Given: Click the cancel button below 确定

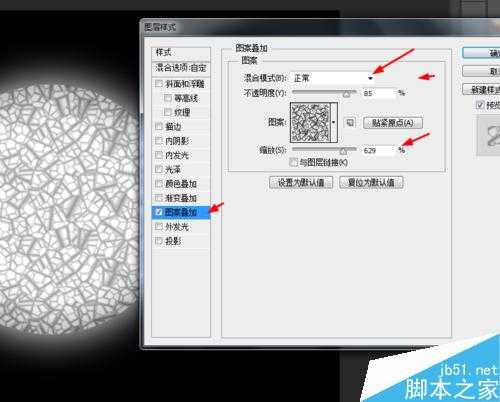Looking at the screenshot, I should pyautogui.click(x=481, y=71).
